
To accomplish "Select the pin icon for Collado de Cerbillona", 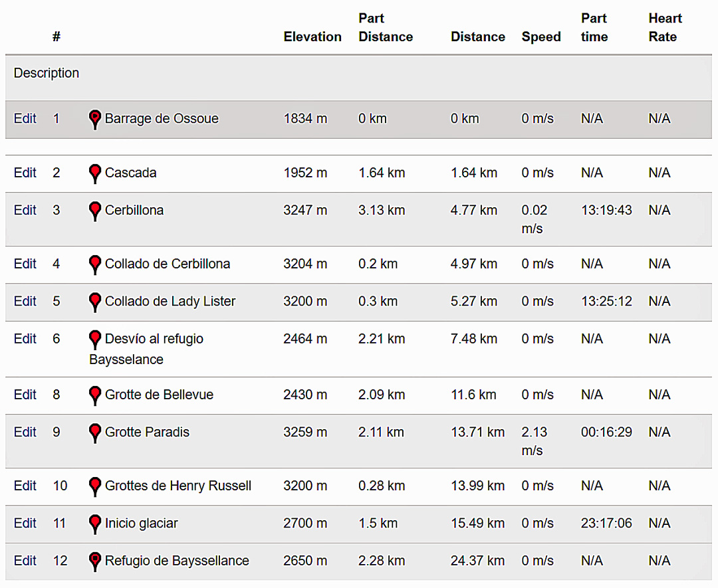I will 95,265.
